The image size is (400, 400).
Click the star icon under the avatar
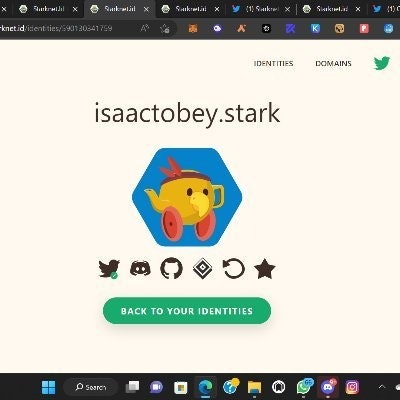coord(265,268)
